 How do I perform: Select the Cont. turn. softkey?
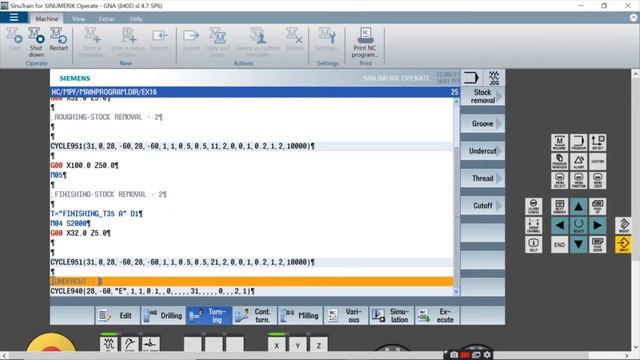[254, 316]
